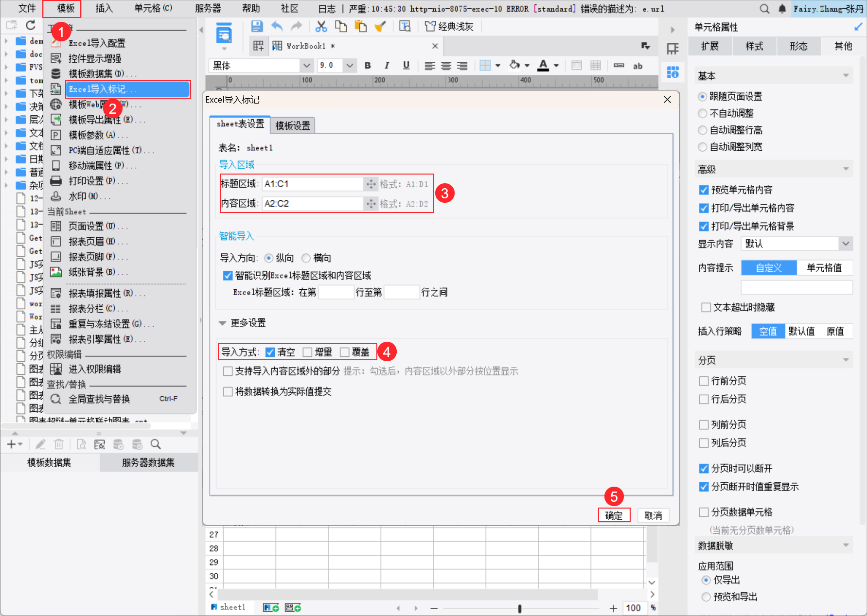Click the cut scissors icon
The image size is (867, 616).
(x=320, y=26)
